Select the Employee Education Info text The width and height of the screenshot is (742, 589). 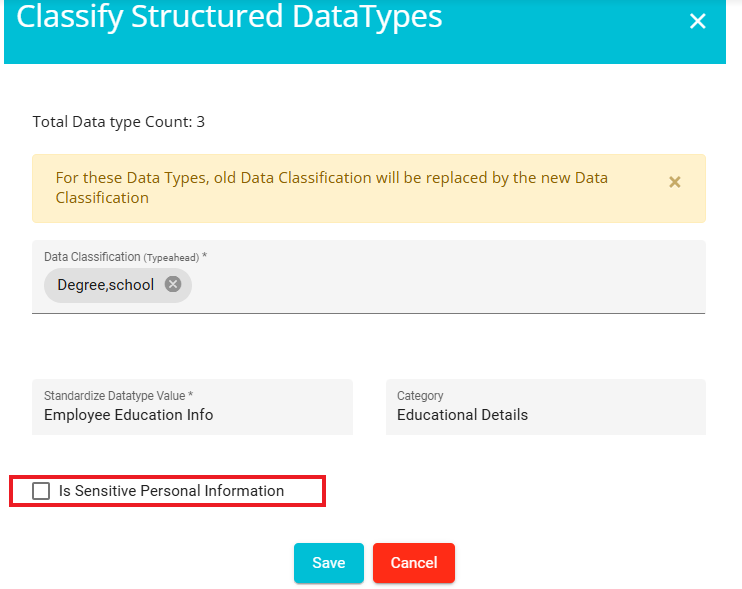[x=129, y=415]
